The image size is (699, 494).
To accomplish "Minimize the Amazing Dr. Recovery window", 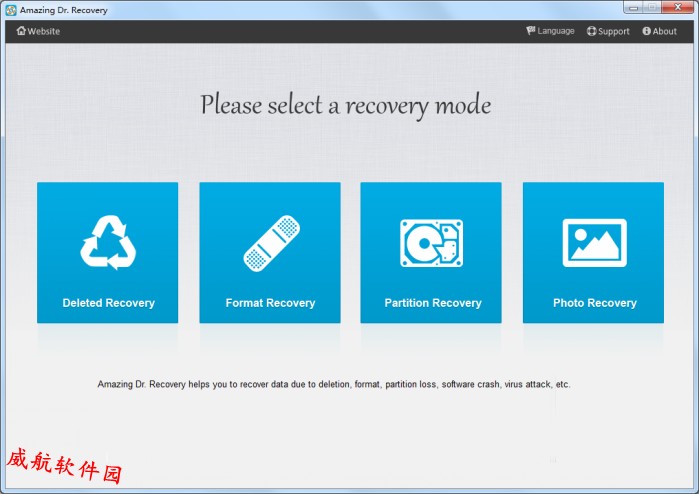I will 633,8.
